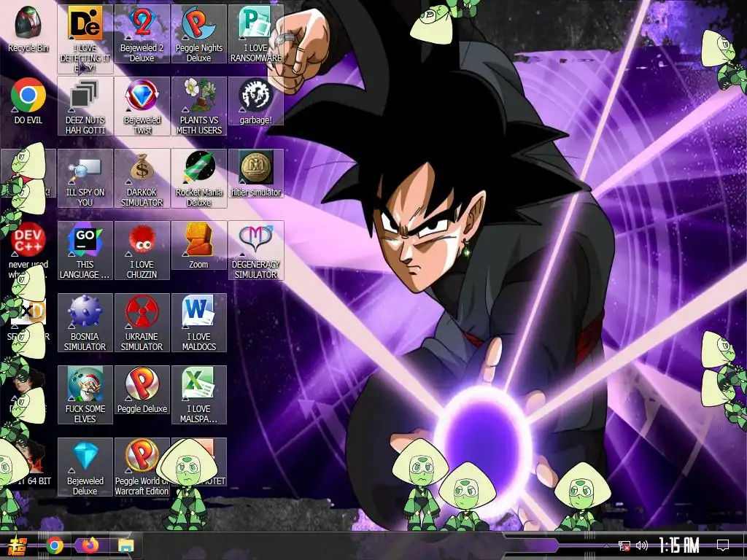Open the I LOVE MALDOCS Word shortcut
The height and width of the screenshot is (560, 747).
pyautogui.click(x=198, y=322)
